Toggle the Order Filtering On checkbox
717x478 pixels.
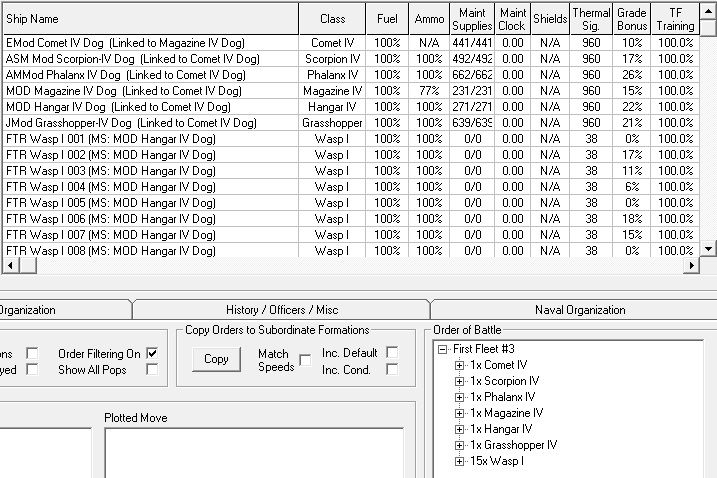pyautogui.click(x=152, y=353)
